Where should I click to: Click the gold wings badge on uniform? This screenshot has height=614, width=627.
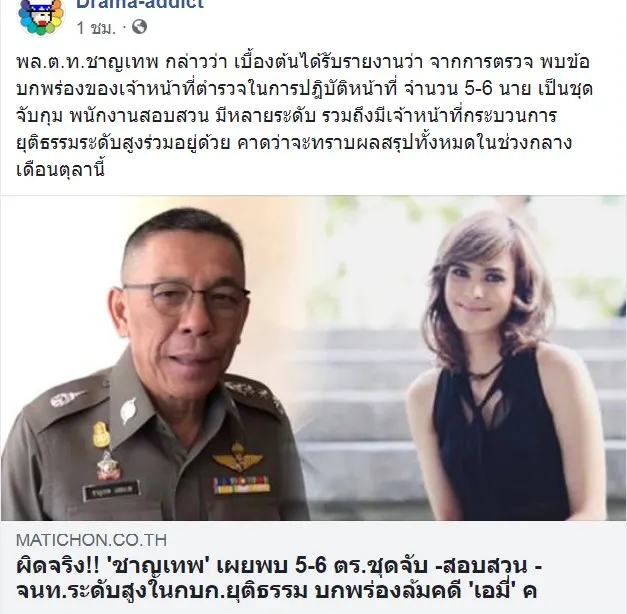click(x=237, y=459)
